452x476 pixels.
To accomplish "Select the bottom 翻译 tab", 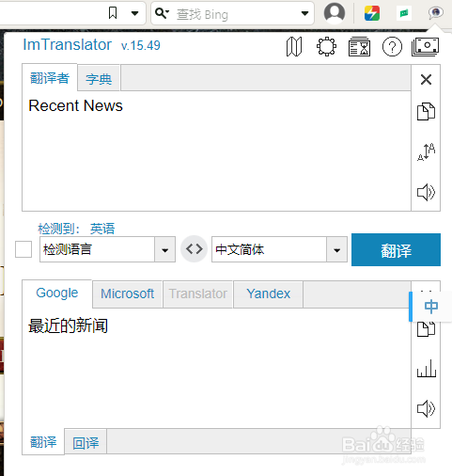I will tap(43, 442).
